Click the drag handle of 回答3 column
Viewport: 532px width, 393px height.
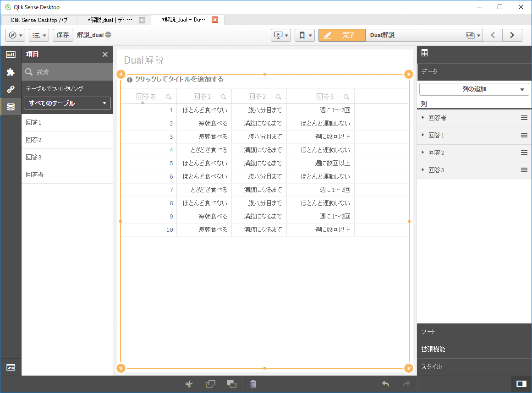click(524, 170)
